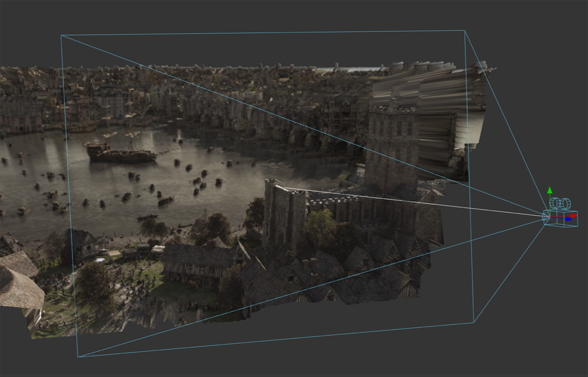
Task: Click the gizmo origin point on the camera
Action: [550, 217]
